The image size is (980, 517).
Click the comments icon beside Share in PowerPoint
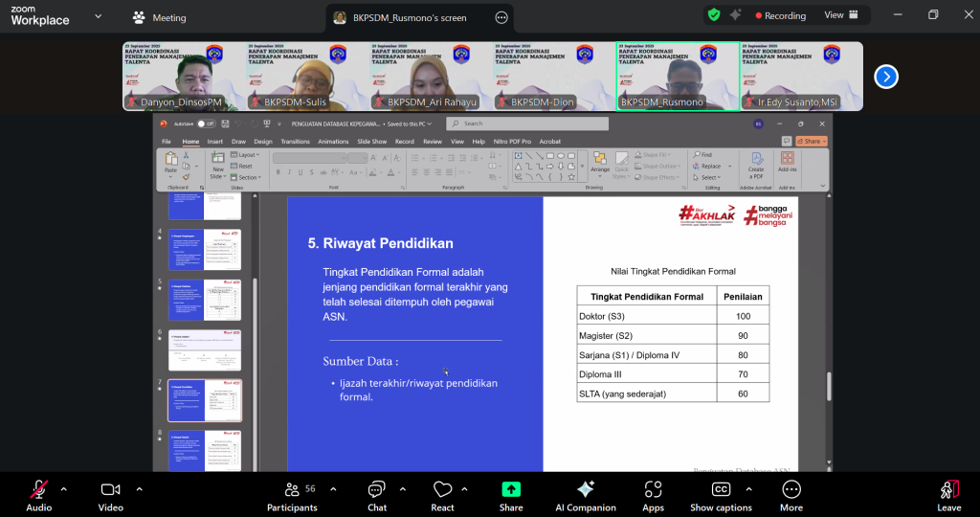(x=787, y=142)
